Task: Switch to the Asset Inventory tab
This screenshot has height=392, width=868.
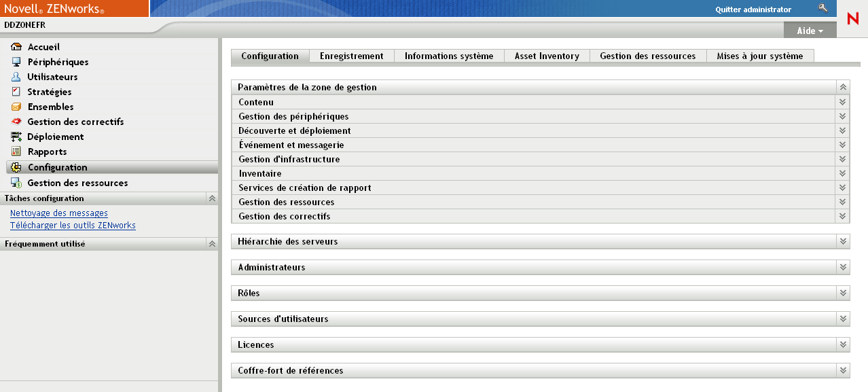Action: pyautogui.click(x=547, y=56)
